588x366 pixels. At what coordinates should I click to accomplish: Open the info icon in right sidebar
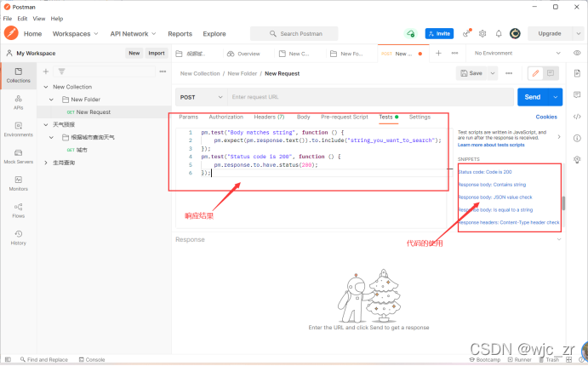pos(577,139)
